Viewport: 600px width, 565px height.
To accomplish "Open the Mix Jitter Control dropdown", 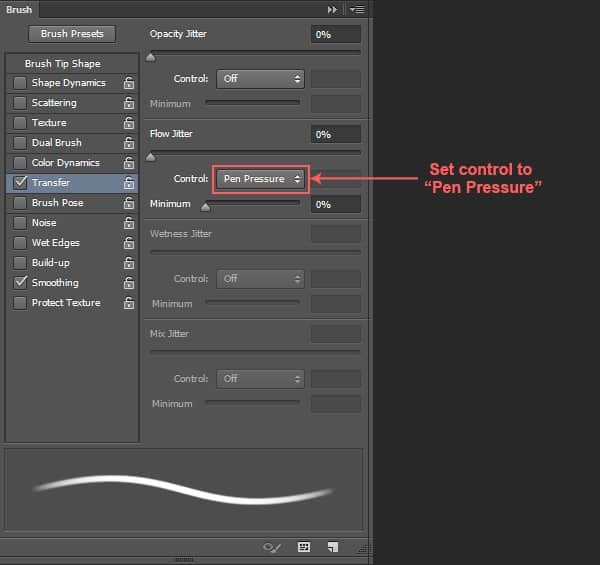I will [260, 379].
